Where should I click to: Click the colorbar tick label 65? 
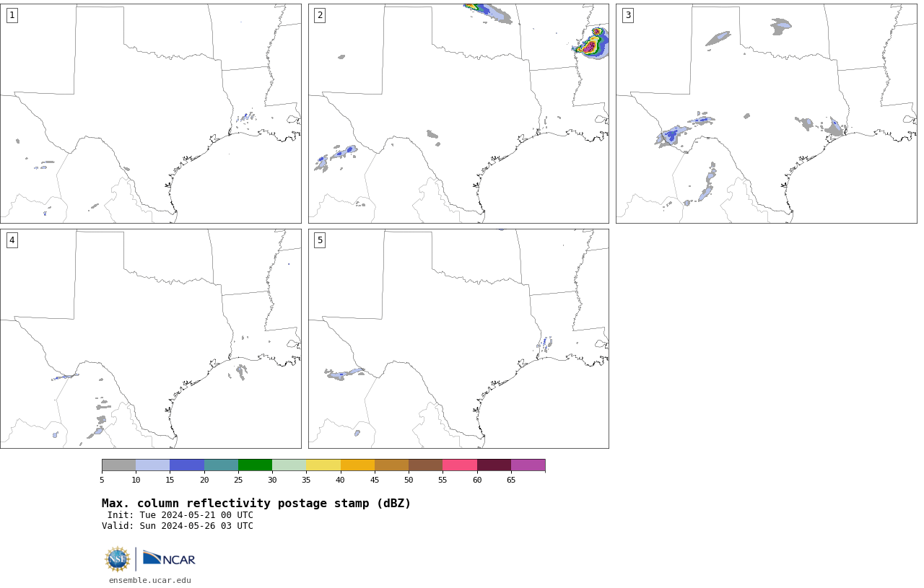(x=511, y=480)
